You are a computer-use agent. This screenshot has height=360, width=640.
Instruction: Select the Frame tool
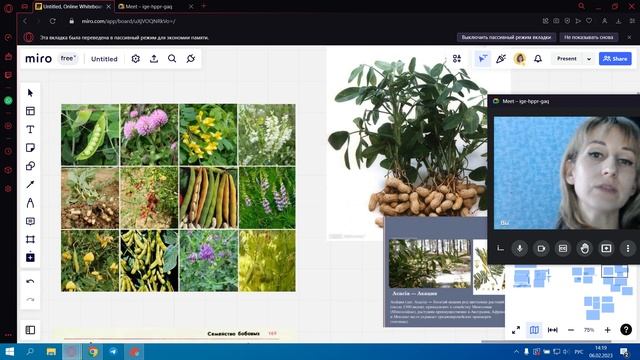coord(30,239)
